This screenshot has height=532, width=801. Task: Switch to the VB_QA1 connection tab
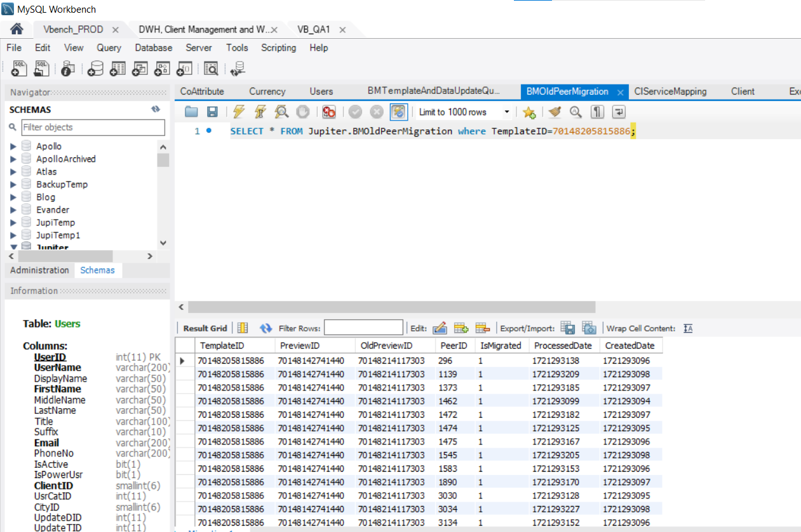(313, 30)
